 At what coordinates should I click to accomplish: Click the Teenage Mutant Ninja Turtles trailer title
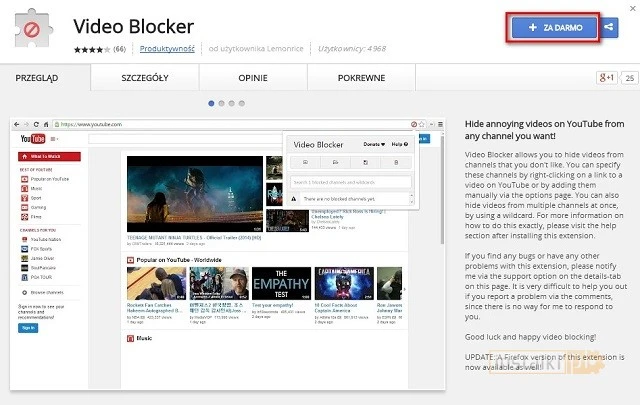coord(194,238)
